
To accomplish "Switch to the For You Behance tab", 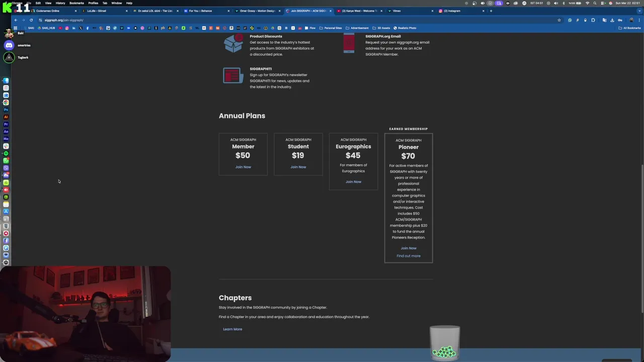I will (205, 11).
